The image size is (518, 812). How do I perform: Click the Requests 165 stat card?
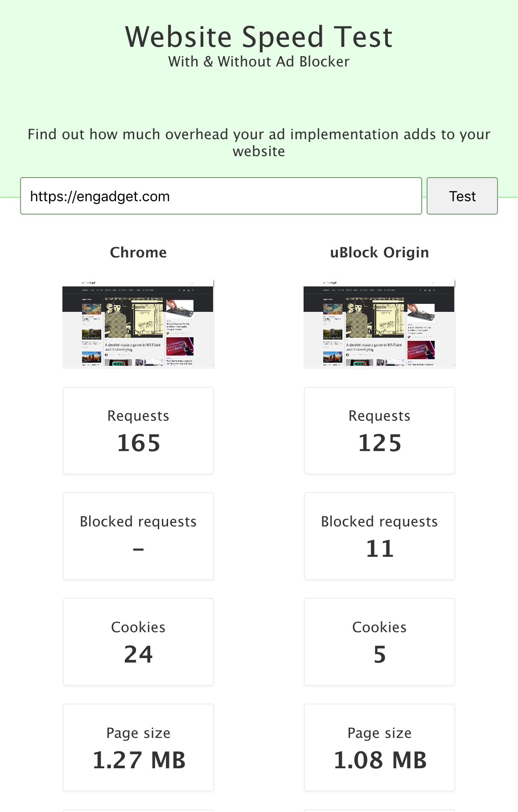tap(138, 430)
